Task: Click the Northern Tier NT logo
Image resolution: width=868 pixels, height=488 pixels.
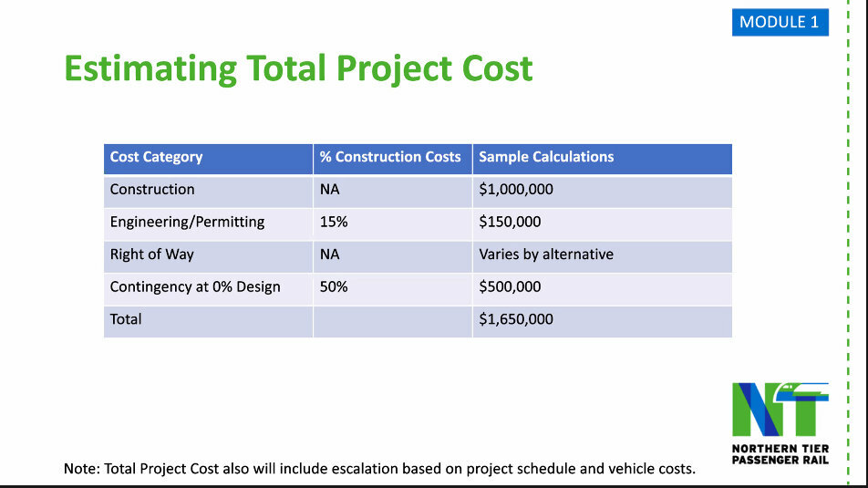Action: pos(780,409)
